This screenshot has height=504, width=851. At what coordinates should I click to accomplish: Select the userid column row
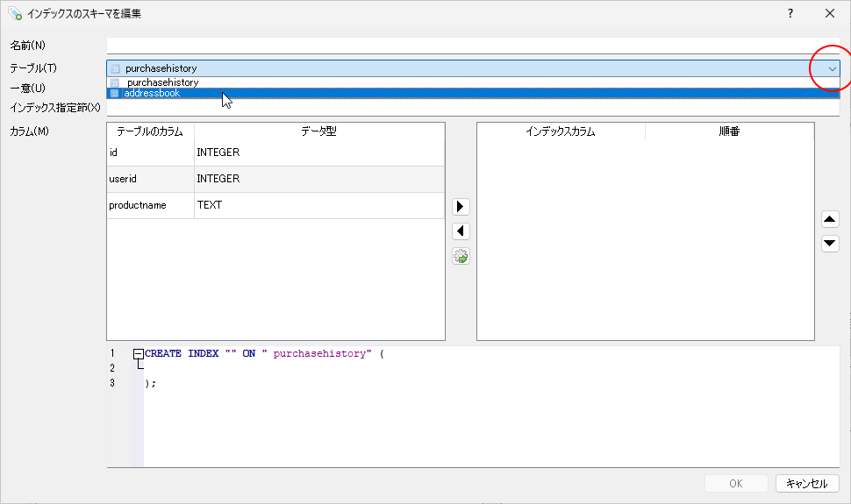pyautogui.click(x=149, y=179)
